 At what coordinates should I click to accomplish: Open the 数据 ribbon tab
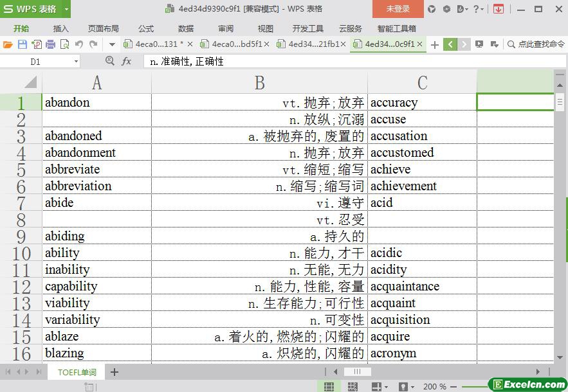click(x=186, y=28)
